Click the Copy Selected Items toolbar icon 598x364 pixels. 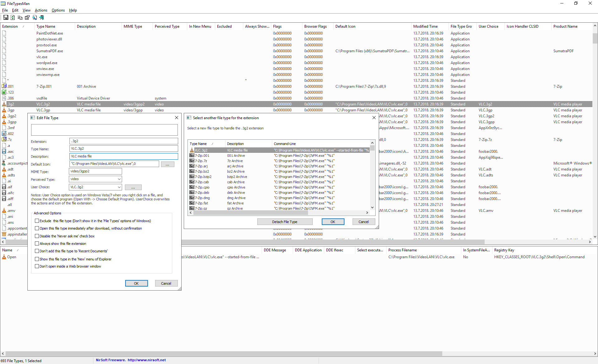pos(20,17)
